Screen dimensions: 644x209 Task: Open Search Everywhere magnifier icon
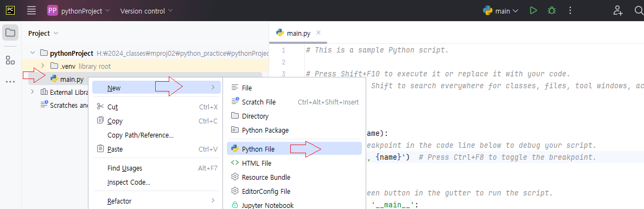click(639, 11)
